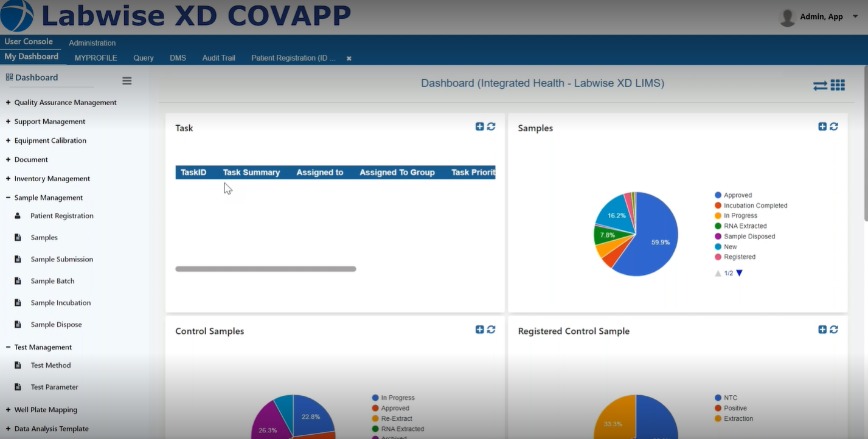This screenshot has height=439, width=868.
Task: Open the Test Method page
Action: [50, 365]
